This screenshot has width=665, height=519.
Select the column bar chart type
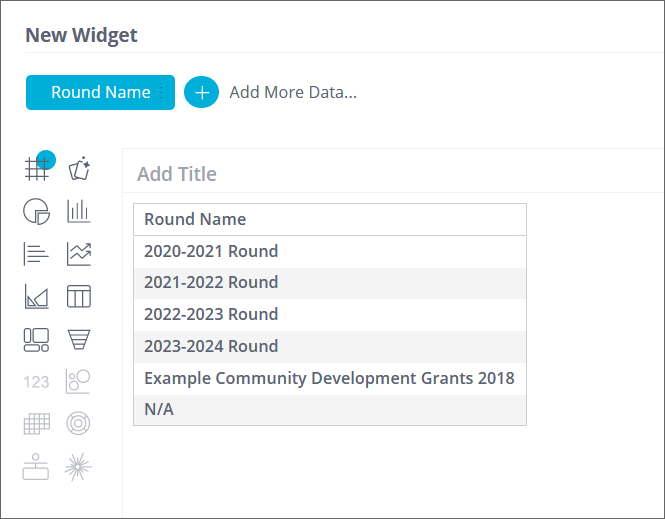pos(79,211)
